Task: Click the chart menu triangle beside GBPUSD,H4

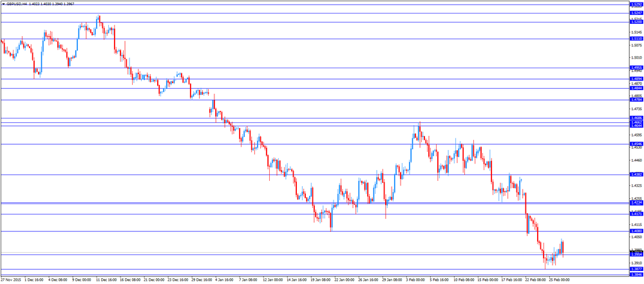Action: [3, 3]
